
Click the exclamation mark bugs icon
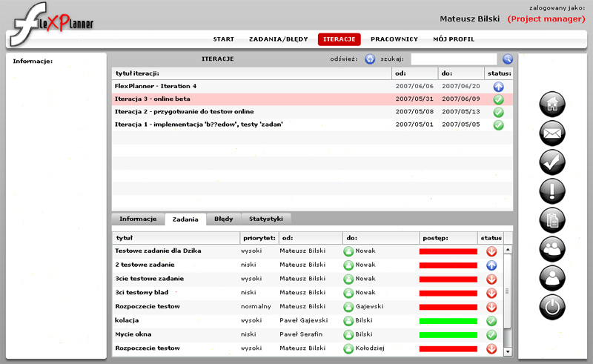point(552,191)
